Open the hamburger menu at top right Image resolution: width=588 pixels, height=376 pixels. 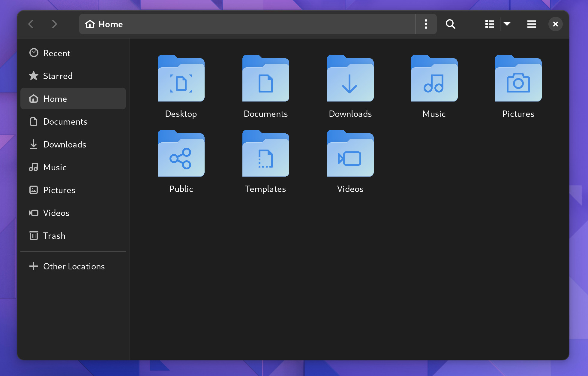(531, 24)
